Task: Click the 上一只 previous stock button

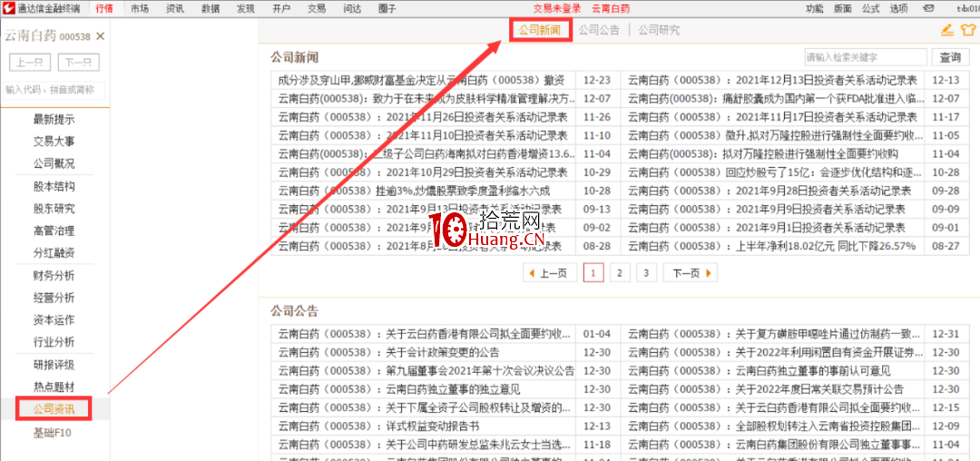Action: tap(31, 63)
